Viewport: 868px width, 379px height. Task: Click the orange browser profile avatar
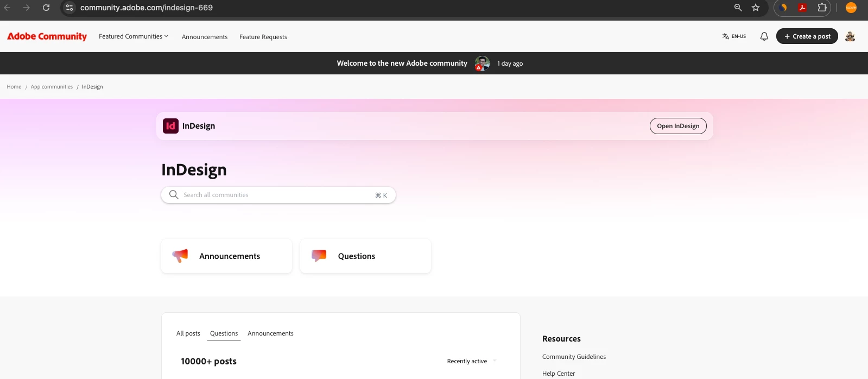(851, 8)
